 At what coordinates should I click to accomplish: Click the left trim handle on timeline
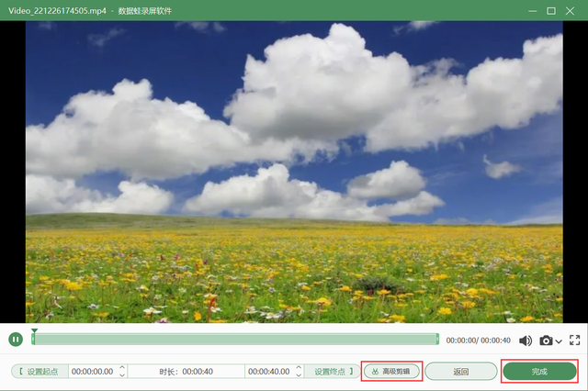click(x=33, y=339)
